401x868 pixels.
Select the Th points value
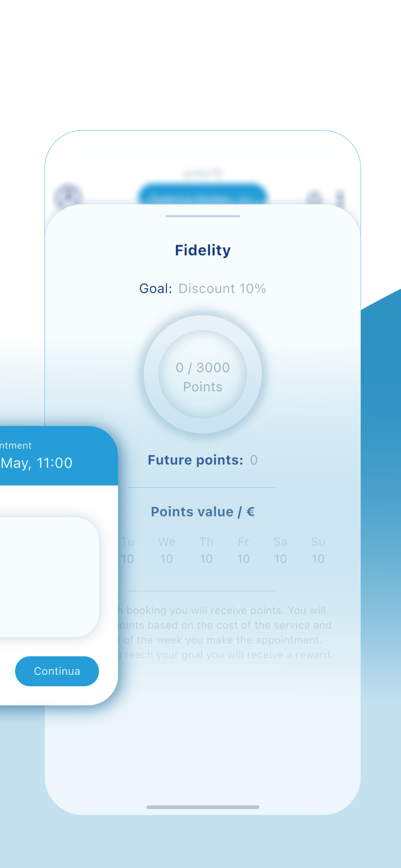coord(206,559)
